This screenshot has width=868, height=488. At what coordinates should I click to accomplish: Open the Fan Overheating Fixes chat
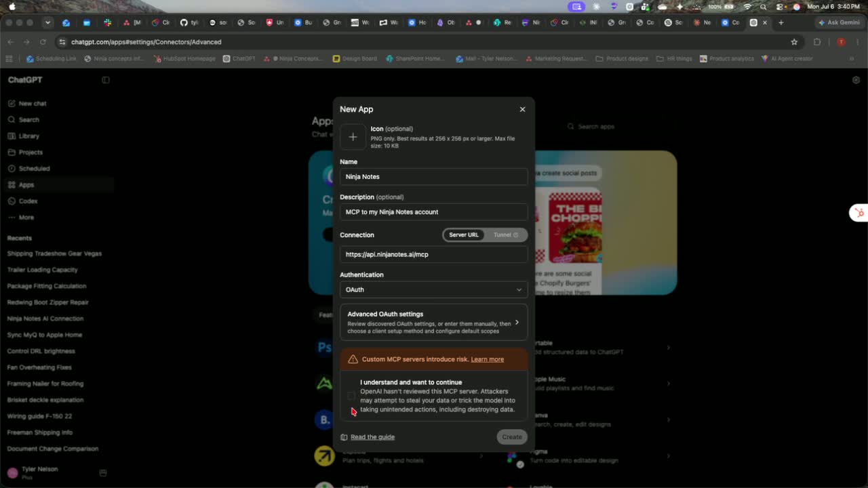39,367
